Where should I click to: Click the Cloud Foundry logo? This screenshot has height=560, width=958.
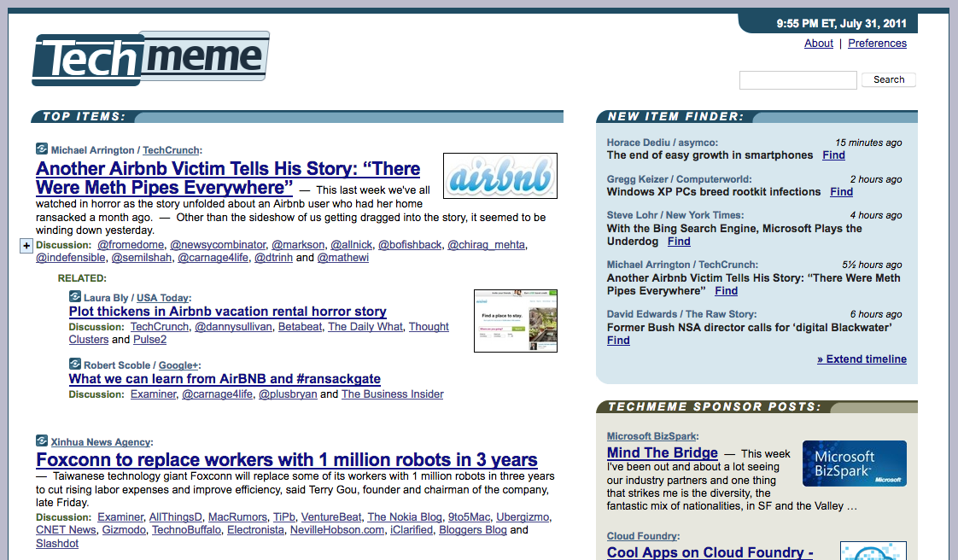[873, 551]
